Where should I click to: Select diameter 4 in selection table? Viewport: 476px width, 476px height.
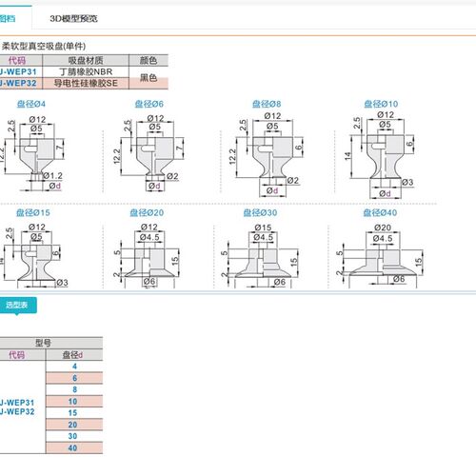tap(74, 367)
